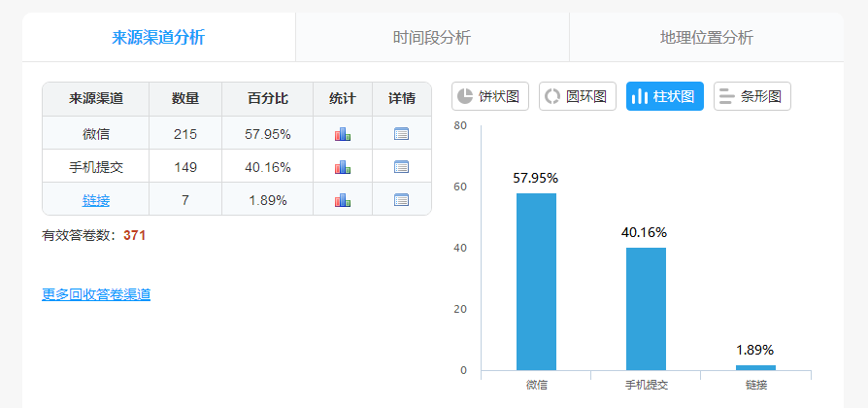This screenshot has height=408, width=868.
Task: Follow the 链接 source channel link
Action: point(96,200)
